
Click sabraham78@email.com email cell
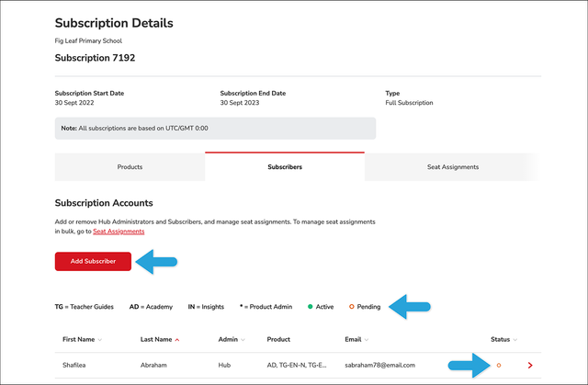pos(379,365)
